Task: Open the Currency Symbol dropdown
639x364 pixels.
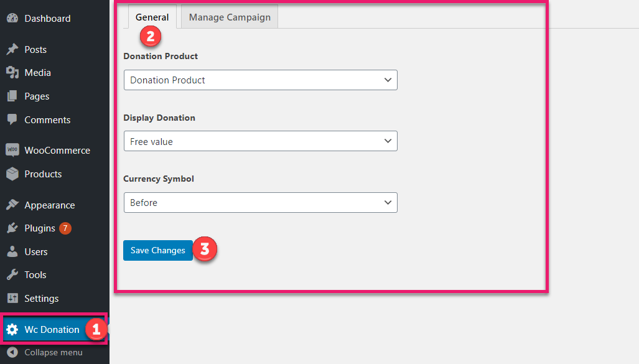Action: (x=260, y=203)
